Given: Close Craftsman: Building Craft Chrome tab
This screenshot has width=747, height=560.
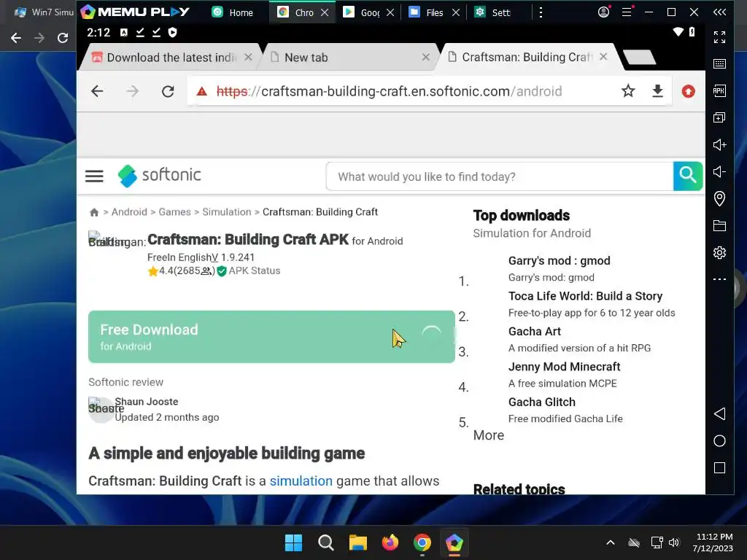Looking at the screenshot, I should pyautogui.click(x=603, y=57).
